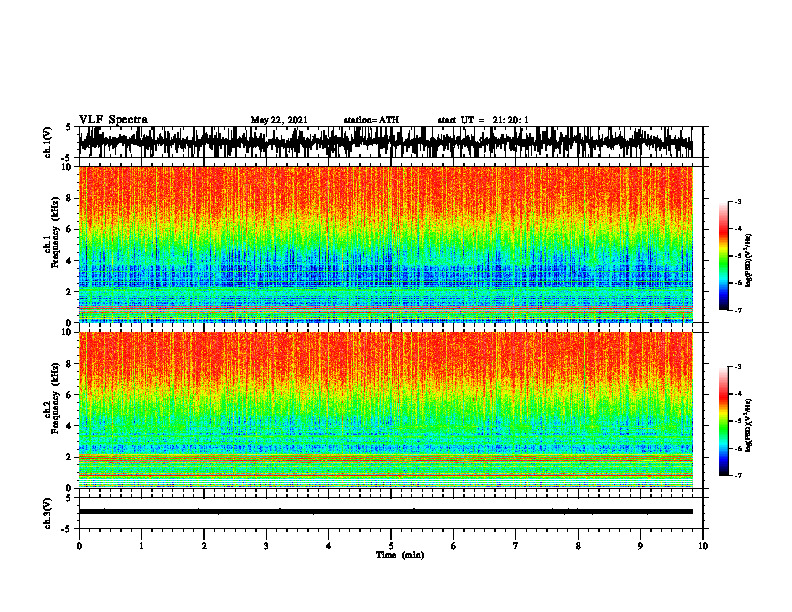The width and height of the screenshot is (792, 612).
Task: Click the "-7" label on ch.2 color bar
Action: (x=738, y=475)
